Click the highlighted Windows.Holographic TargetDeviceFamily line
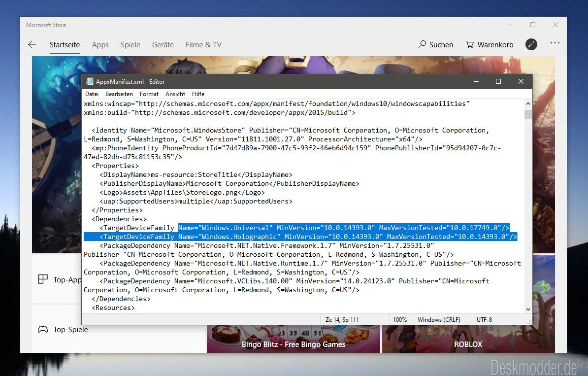The image size is (588, 376). click(300, 237)
